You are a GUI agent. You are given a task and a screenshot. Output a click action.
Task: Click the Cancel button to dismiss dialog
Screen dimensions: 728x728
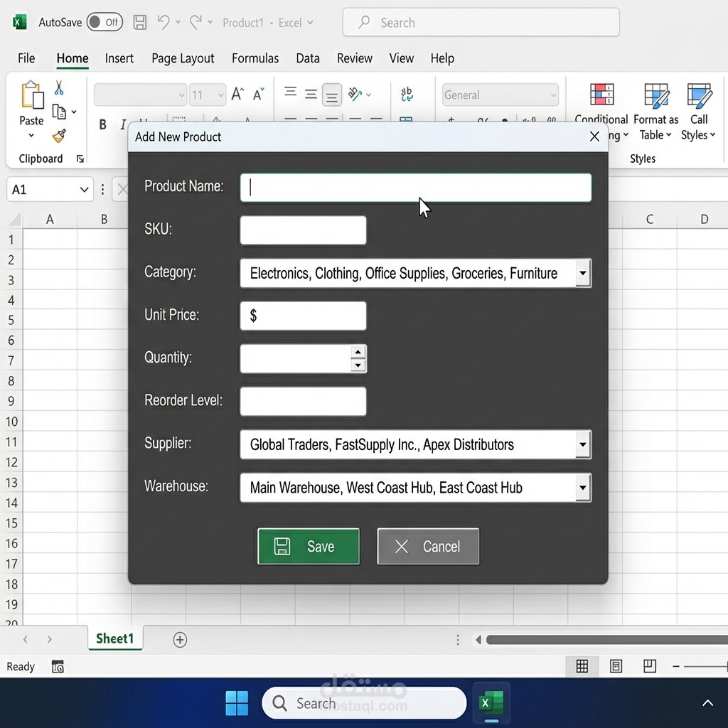(x=428, y=546)
